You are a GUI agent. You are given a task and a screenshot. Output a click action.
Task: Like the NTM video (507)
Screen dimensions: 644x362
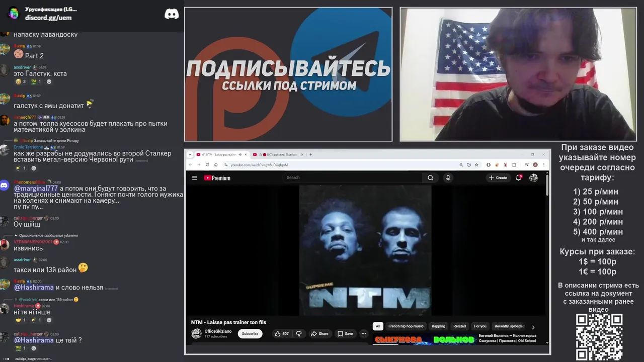[x=282, y=333]
